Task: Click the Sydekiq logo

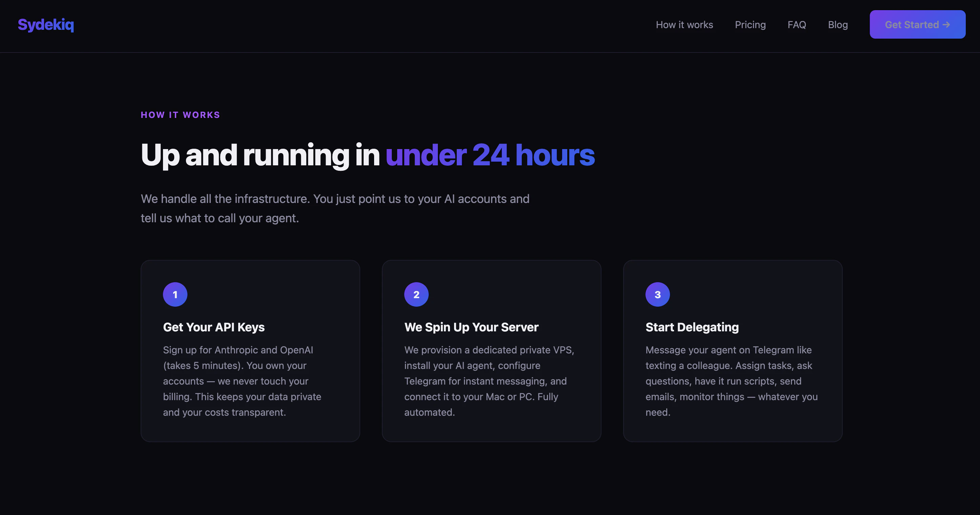Action: click(x=45, y=24)
